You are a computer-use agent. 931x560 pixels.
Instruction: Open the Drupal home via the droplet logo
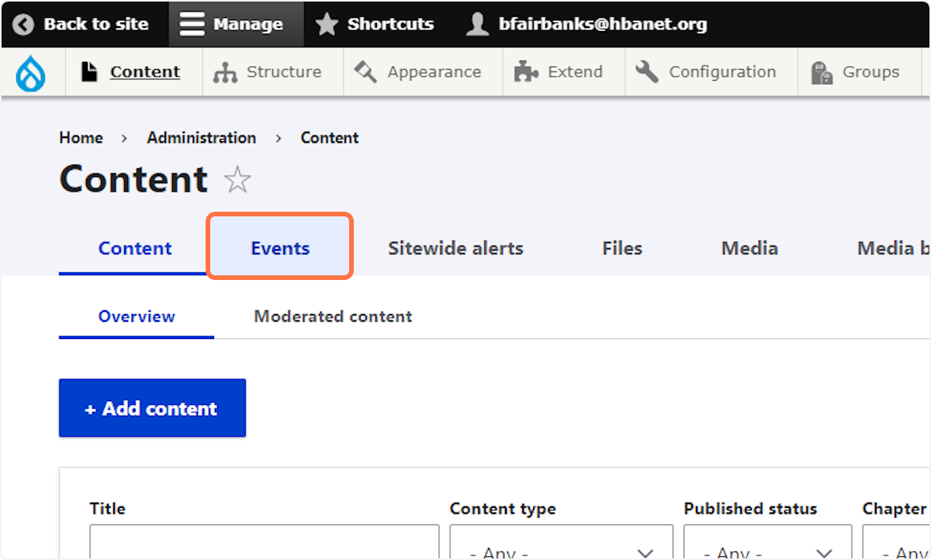tap(31, 71)
